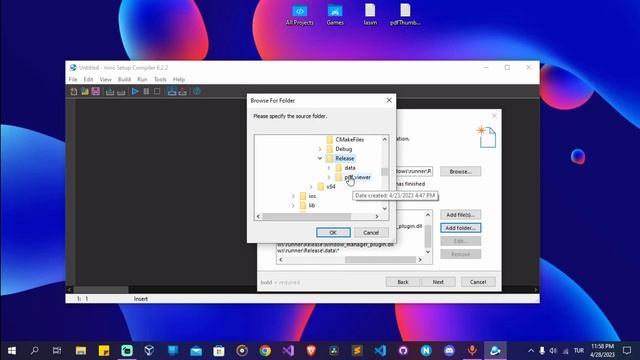Click the Stop Compile toolbar icon

121,91
